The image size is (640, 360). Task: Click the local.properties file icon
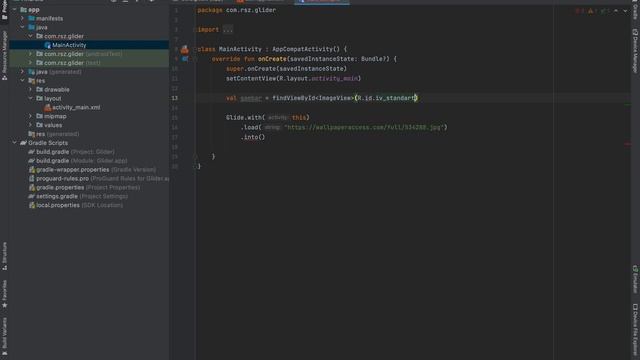point(31,205)
